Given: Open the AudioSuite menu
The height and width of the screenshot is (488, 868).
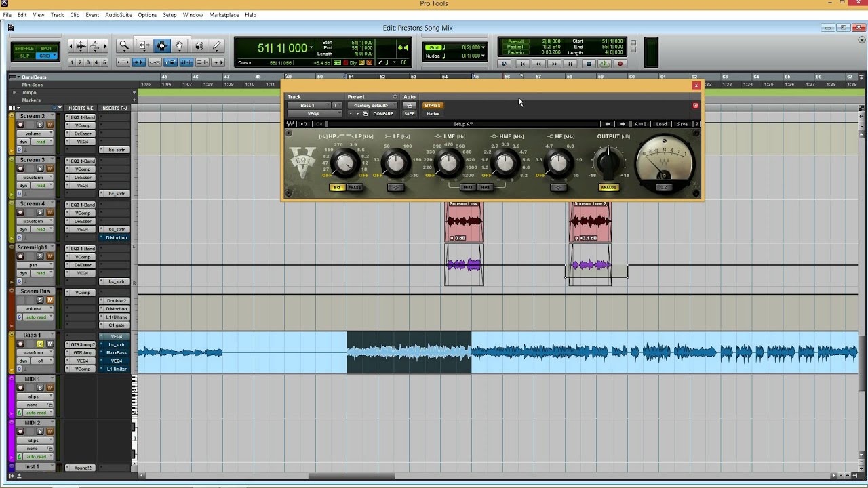Looking at the screenshot, I should click(x=119, y=15).
